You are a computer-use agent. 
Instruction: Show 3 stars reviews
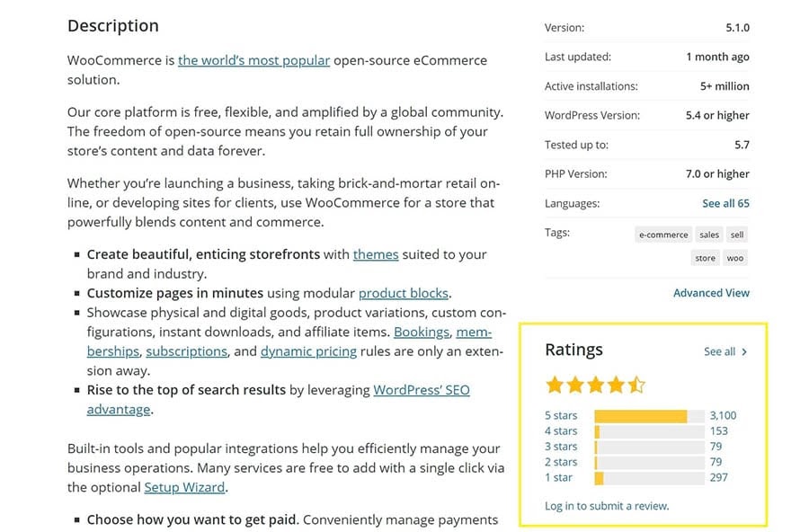point(561,447)
